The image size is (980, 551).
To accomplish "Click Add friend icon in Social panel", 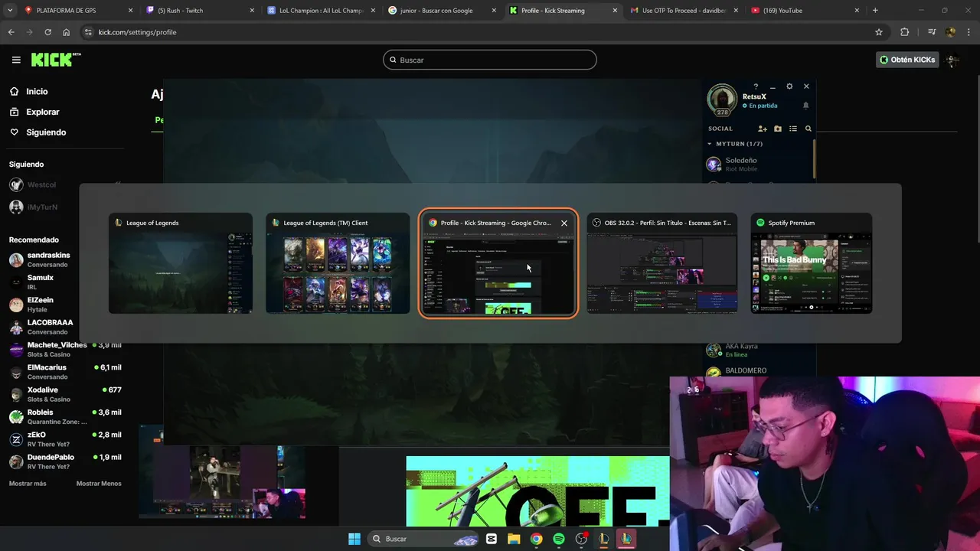I will point(762,129).
